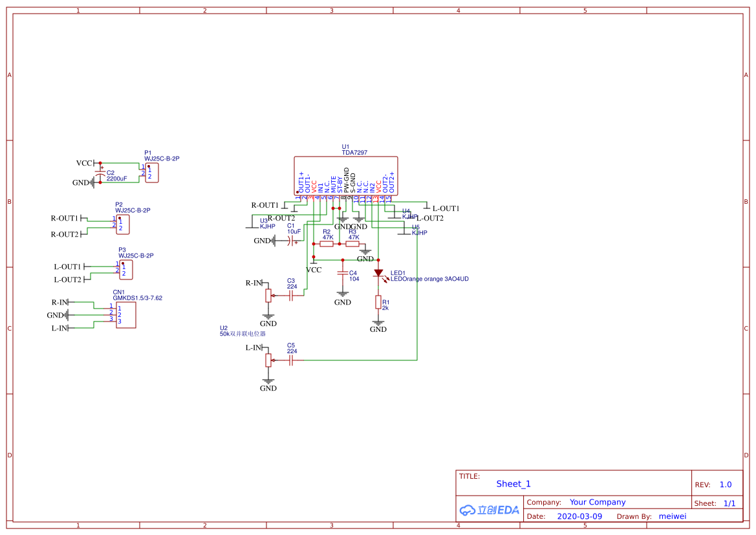Click the OUT2+ pin label on U1
Screen dimensions: 756x535
pos(391,182)
